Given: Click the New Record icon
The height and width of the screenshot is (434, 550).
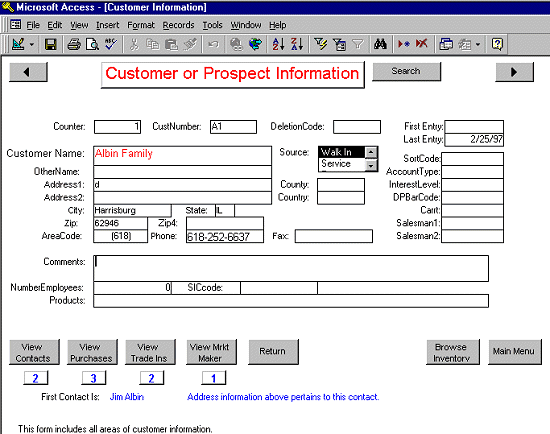Looking at the screenshot, I should click(x=404, y=45).
